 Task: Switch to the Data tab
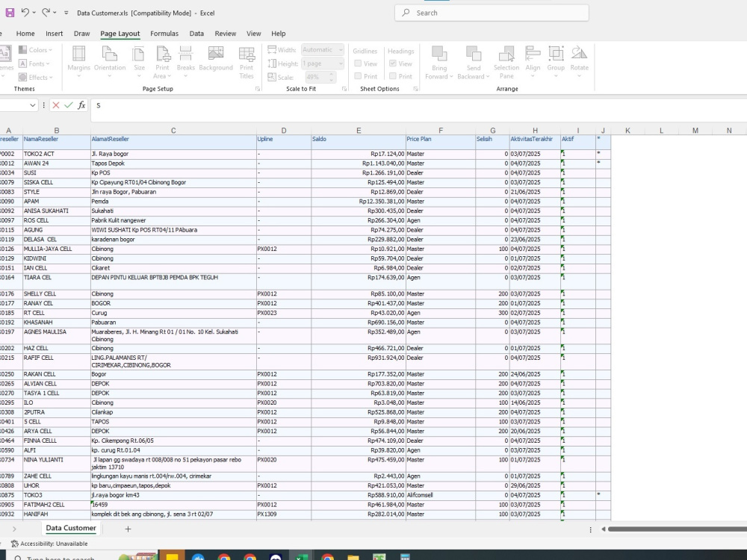tap(196, 34)
